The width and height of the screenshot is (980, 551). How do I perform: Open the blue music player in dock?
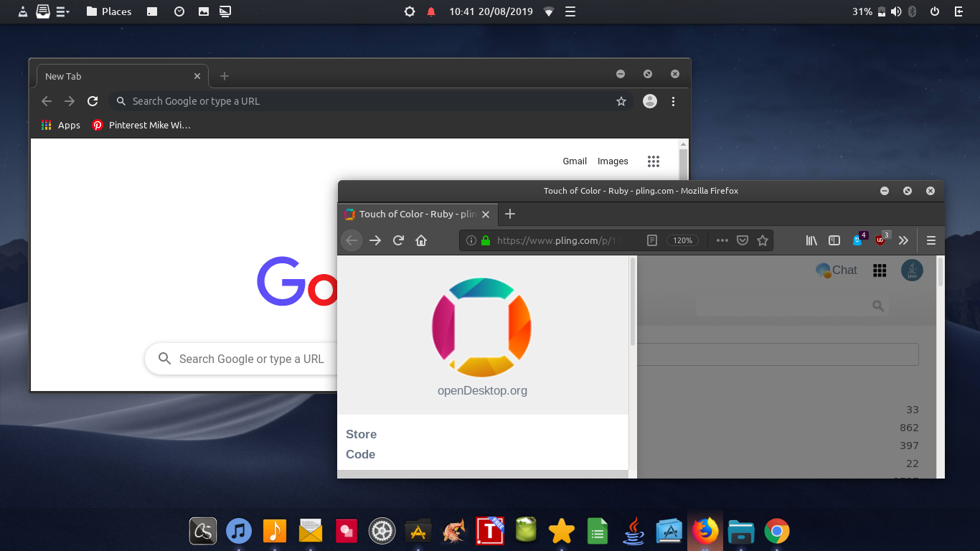[x=239, y=532]
